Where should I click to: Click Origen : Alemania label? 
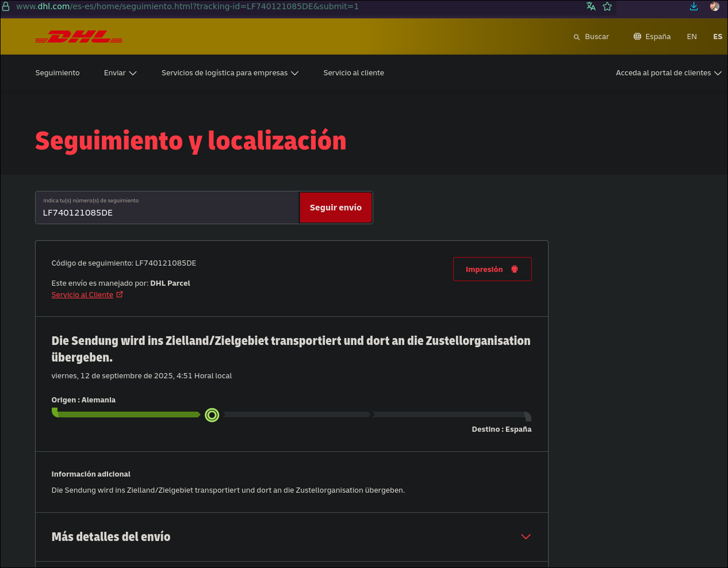click(83, 400)
